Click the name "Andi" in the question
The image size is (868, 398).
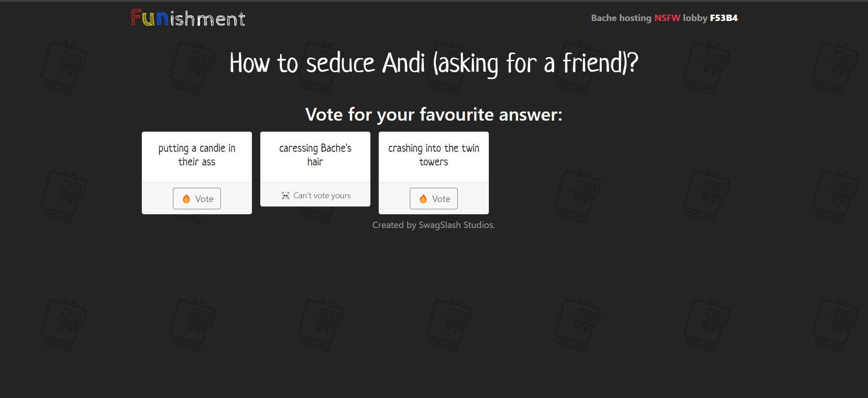403,63
